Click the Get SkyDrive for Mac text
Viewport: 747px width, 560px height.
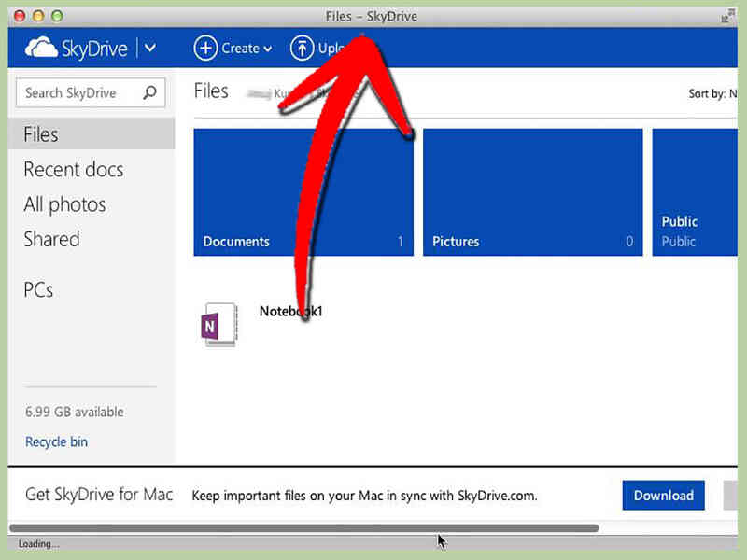tap(99, 495)
